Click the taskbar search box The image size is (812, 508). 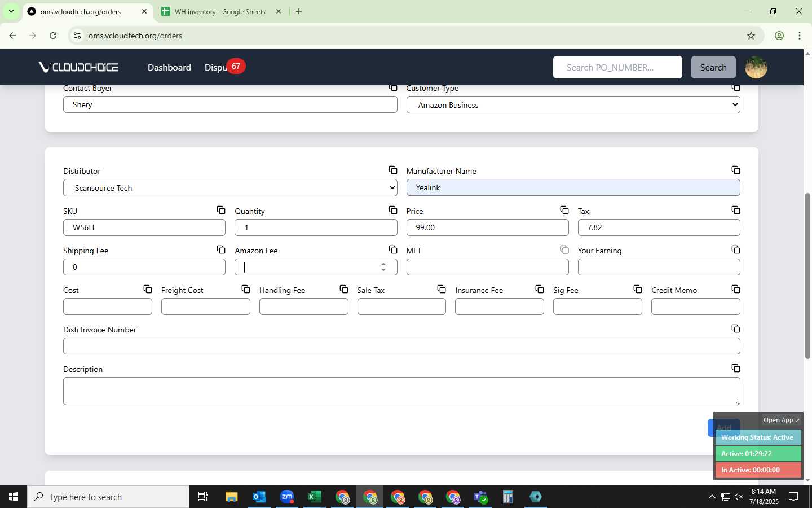click(108, 497)
